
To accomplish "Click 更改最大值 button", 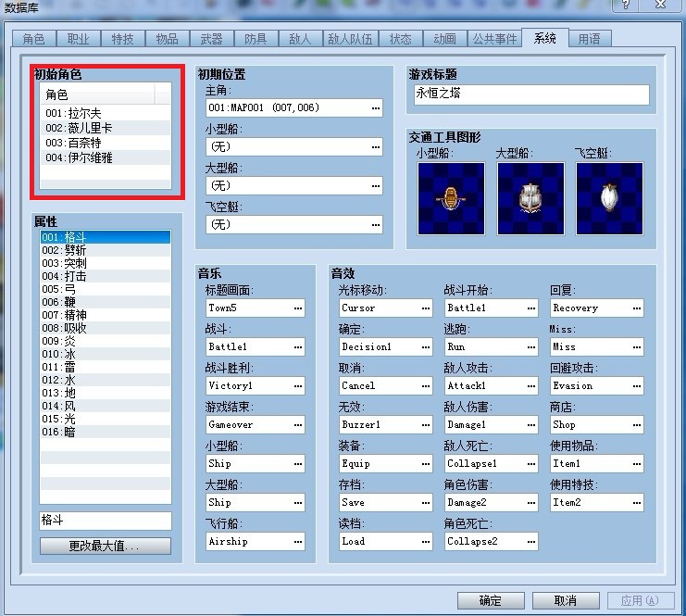I will pyautogui.click(x=106, y=546).
